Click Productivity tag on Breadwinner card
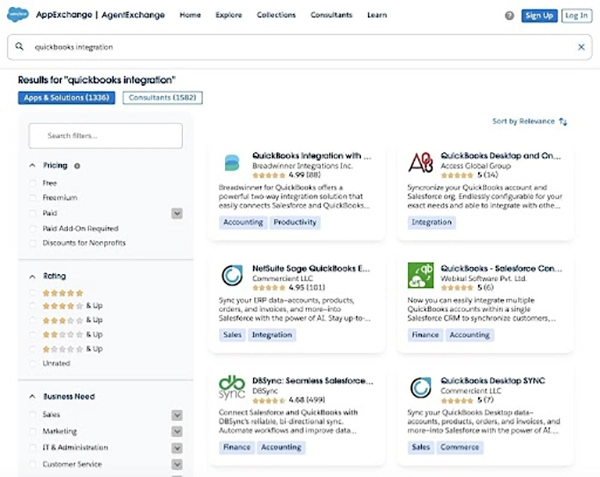 tap(295, 222)
